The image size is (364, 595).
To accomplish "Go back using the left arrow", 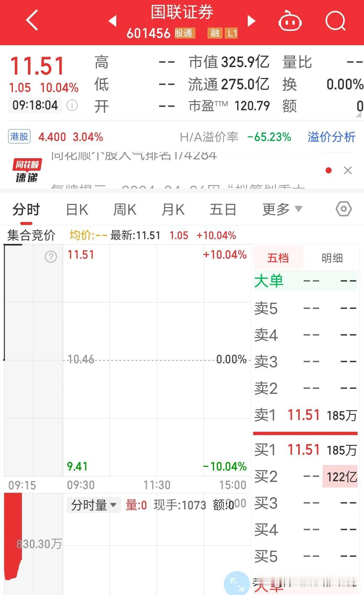I will tap(32, 20).
